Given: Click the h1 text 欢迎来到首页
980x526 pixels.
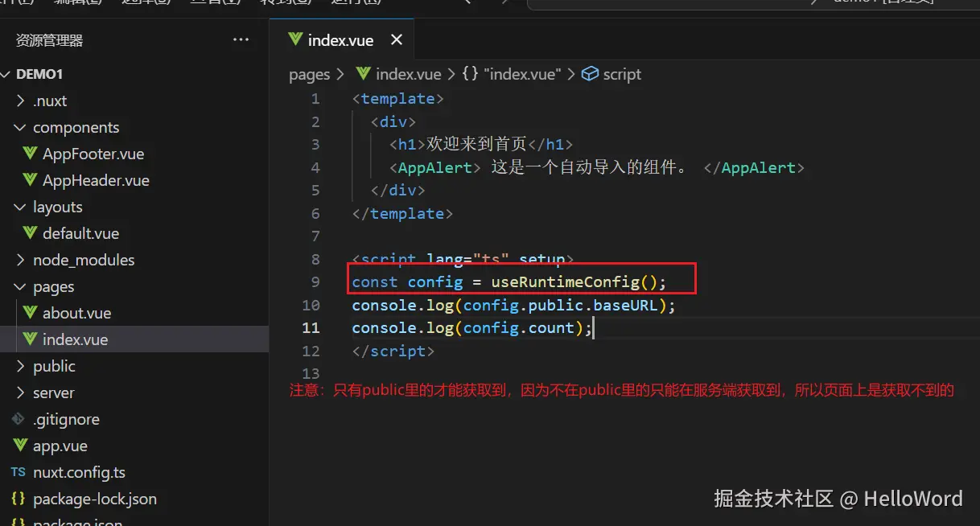Looking at the screenshot, I should (x=476, y=145).
